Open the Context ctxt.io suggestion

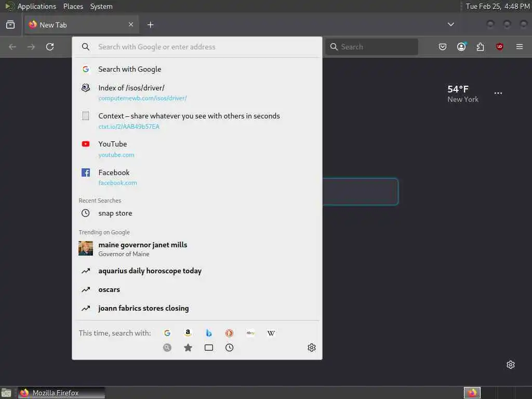pos(197,121)
